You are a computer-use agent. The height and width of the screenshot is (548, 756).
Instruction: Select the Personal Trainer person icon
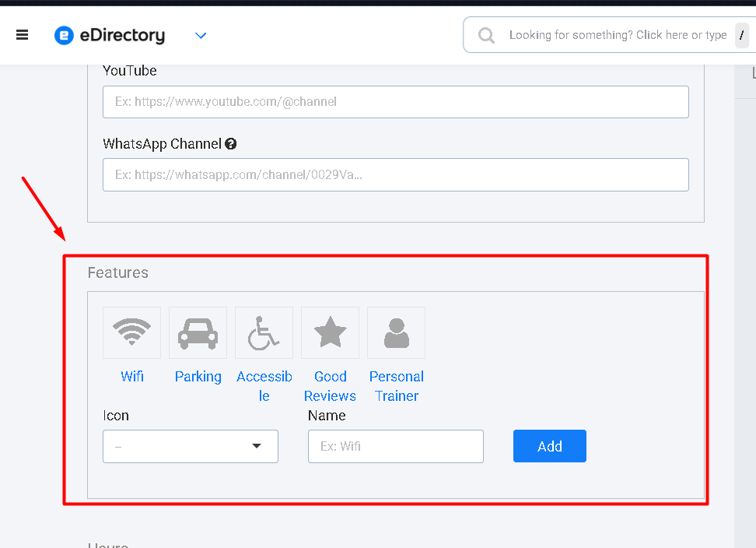(x=397, y=332)
